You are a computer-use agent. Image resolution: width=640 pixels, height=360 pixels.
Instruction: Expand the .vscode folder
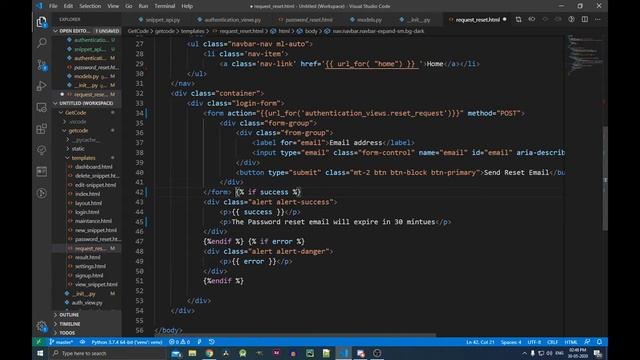click(x=77, y=122)
